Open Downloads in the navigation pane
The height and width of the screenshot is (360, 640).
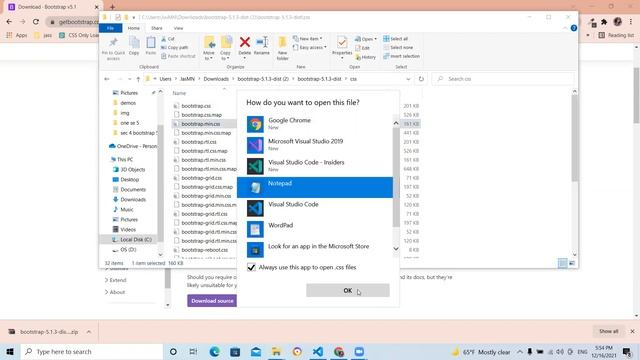(133, 200)
